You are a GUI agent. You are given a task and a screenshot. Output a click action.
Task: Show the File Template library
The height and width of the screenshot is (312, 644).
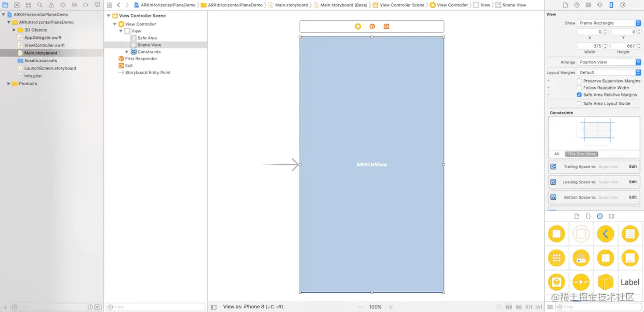(x=576, y=216)
